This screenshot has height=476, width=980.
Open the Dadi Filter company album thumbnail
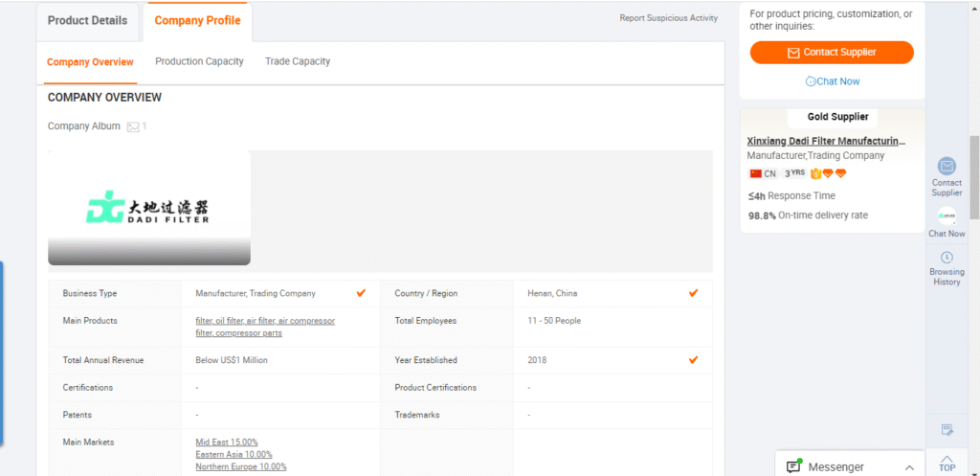click(x=149, y=207)
